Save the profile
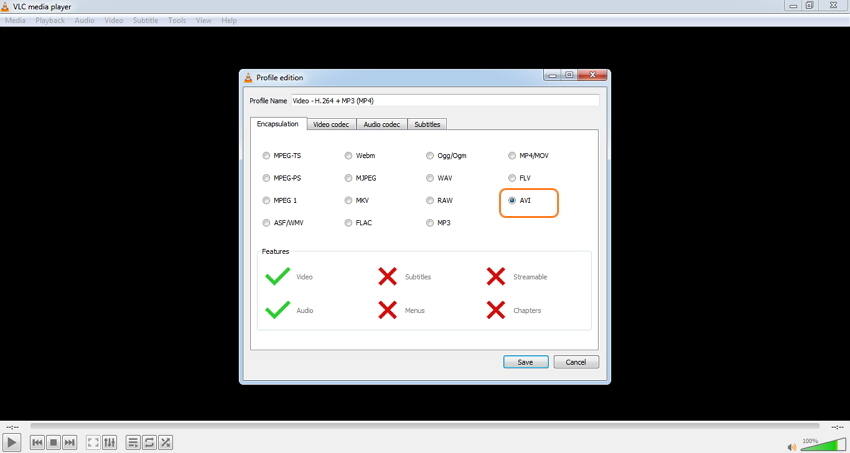This screenshot has height=453, width=850. [x=525, y=362]
